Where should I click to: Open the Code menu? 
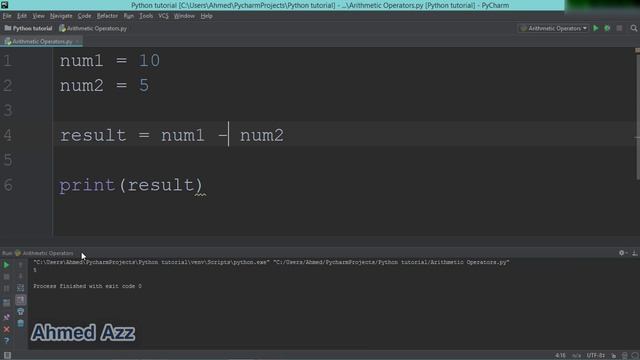(x=84, y=16)
